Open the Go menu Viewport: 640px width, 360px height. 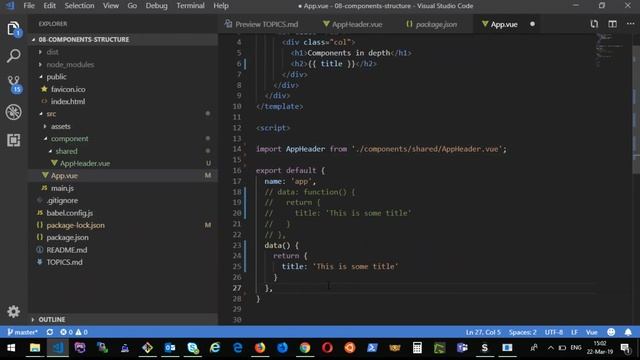[132, 6]
